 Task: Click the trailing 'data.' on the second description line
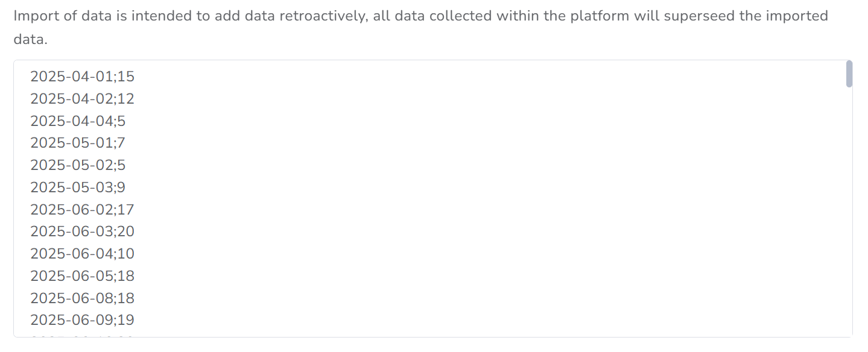30,40
